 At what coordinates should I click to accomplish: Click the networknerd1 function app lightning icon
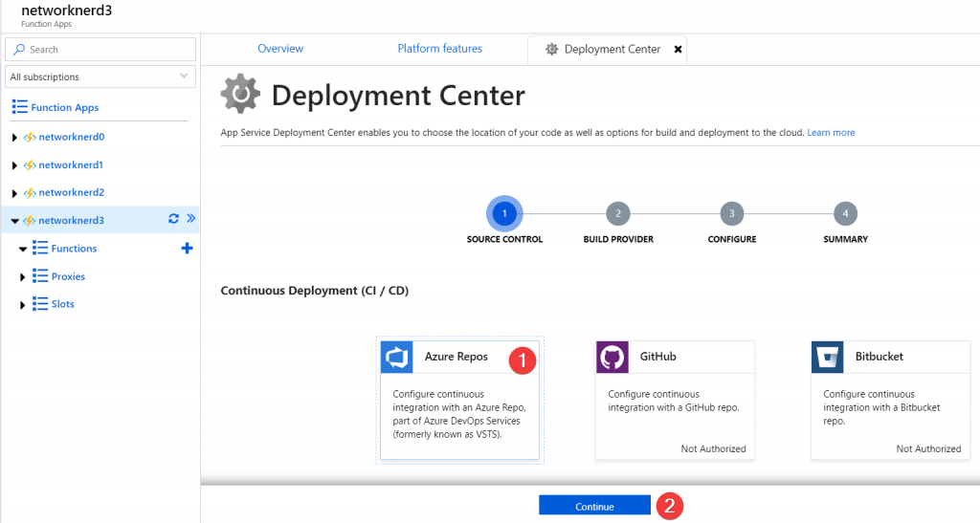(30, 165)
